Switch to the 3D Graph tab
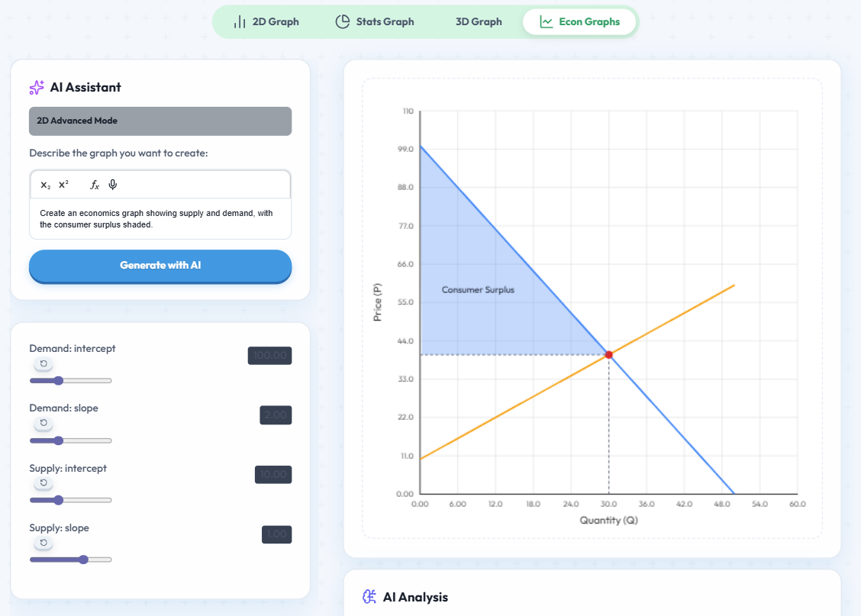The image size is (861, 616). click(479, 21)
